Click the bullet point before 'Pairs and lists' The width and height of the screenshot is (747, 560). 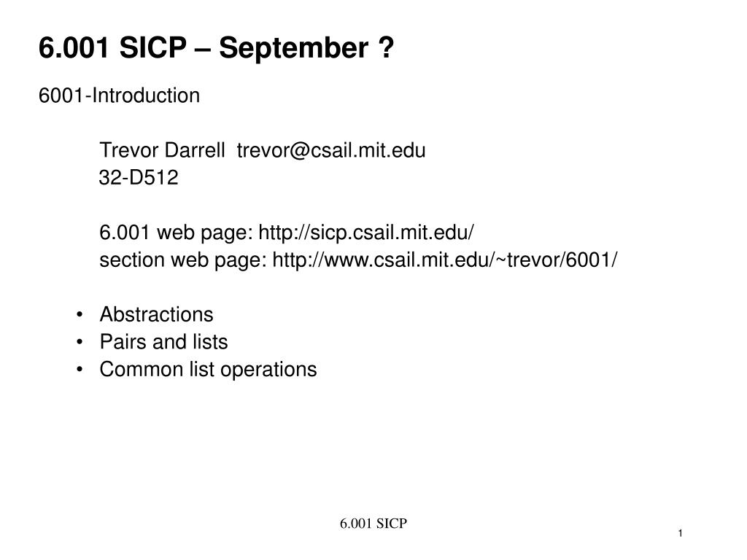click(x=80, y=342)
